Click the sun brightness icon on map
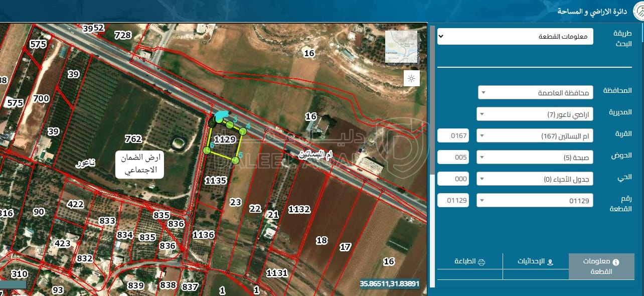 tap(411, 78)
